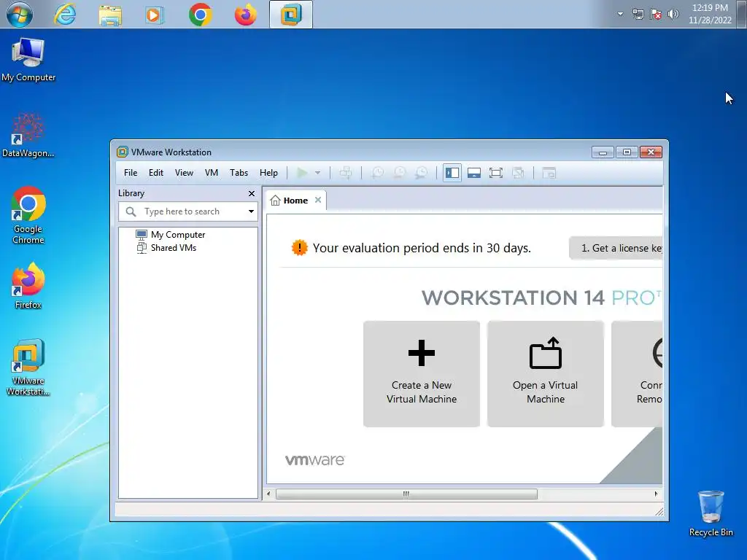Click horizontal scrollbar right arrow

point(656,494)
